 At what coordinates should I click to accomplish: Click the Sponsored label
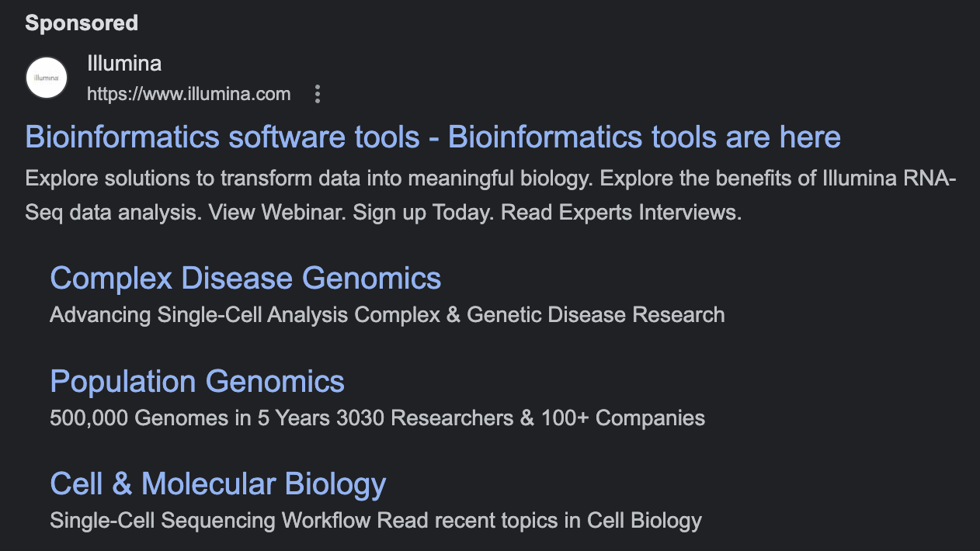82,23
